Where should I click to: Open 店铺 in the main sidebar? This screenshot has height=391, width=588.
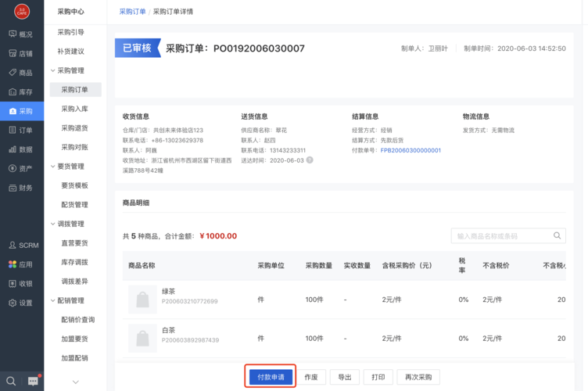21,54
